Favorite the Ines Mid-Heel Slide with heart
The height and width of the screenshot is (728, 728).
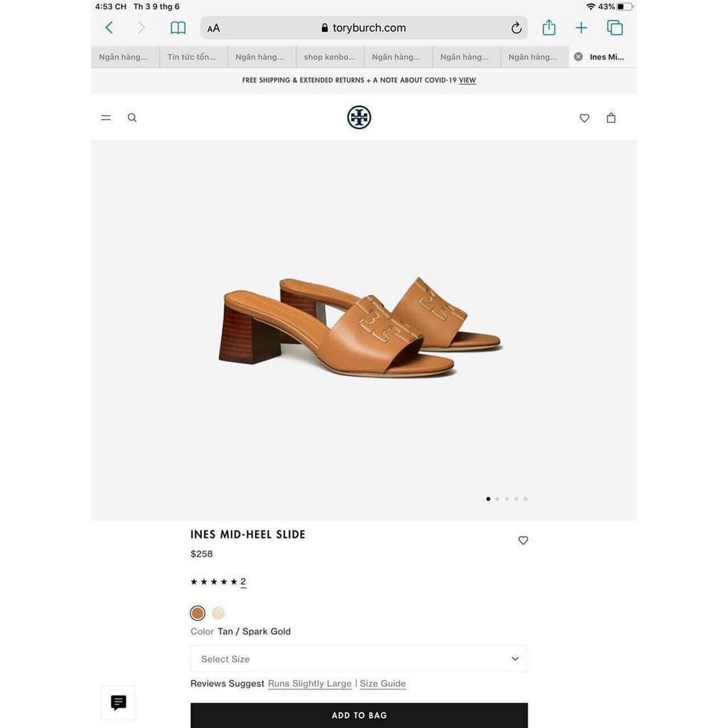tap(523, 540)
